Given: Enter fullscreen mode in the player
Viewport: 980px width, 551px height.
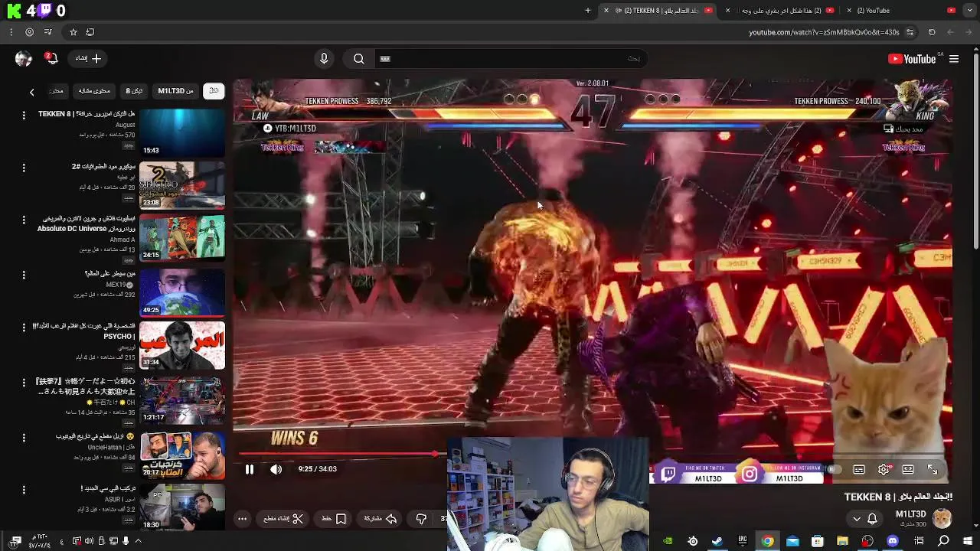Looking at the screenshot, I should point(933,469).
